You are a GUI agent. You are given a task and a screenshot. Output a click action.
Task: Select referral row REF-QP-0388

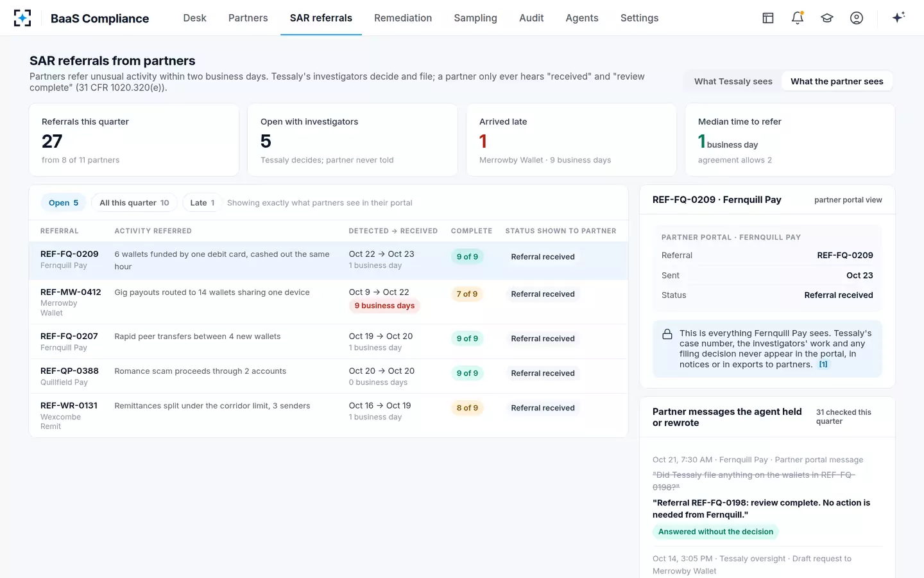pos(329,376)
